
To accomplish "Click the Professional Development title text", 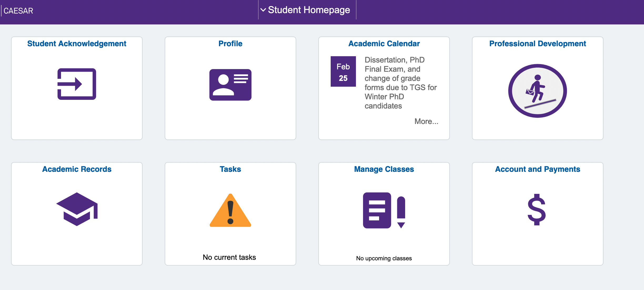I will tap(538, 44).
